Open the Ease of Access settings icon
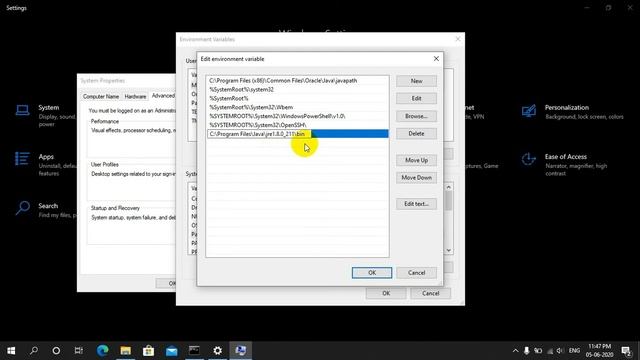This screenshot has height=360, width=640. point(529,159)
